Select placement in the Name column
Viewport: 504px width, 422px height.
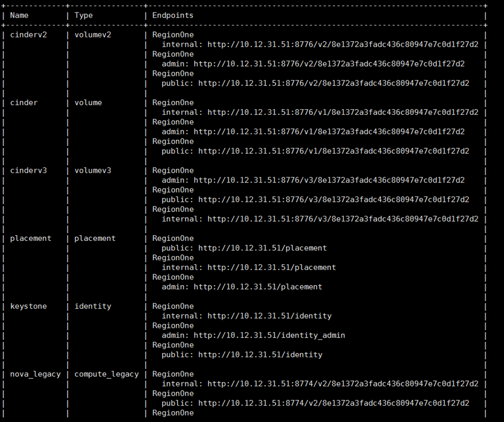30,238
